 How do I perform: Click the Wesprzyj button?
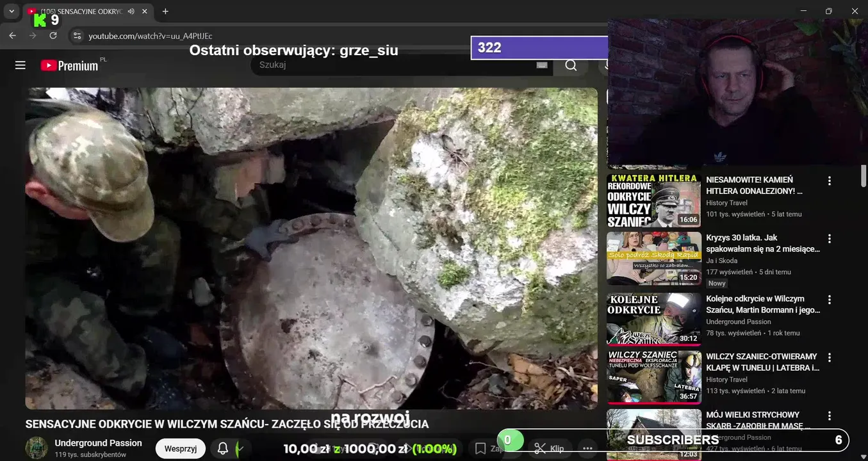(181, 449)
